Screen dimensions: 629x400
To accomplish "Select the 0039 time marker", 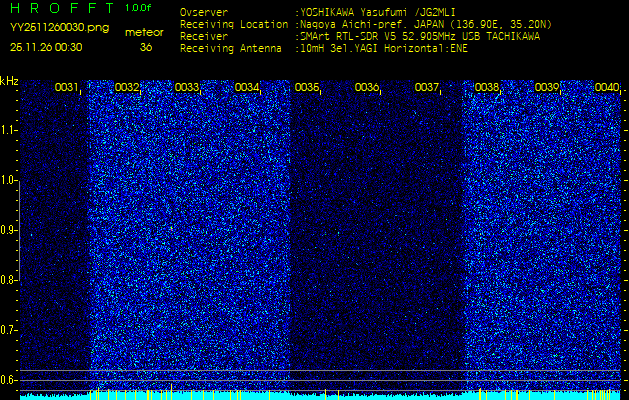I will click(547, 87).
